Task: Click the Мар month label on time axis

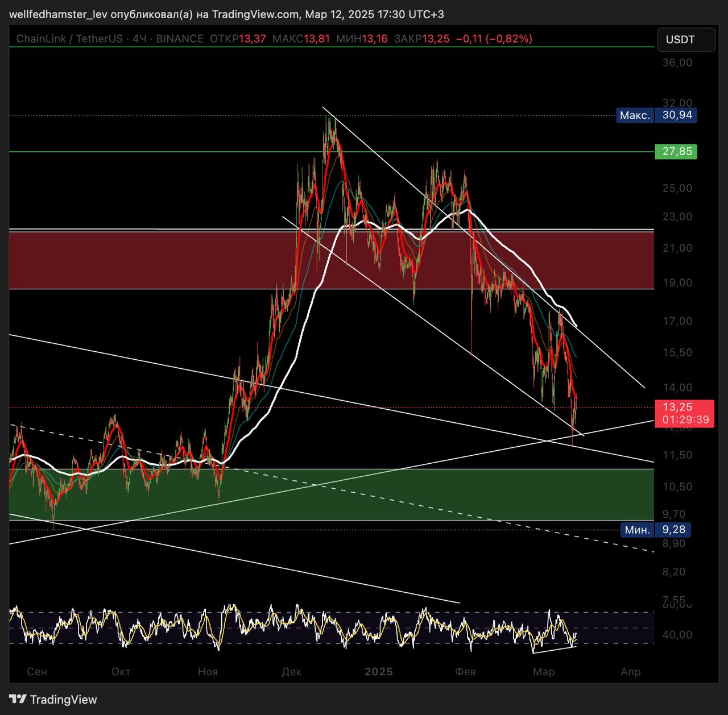Action: [544, 672]
